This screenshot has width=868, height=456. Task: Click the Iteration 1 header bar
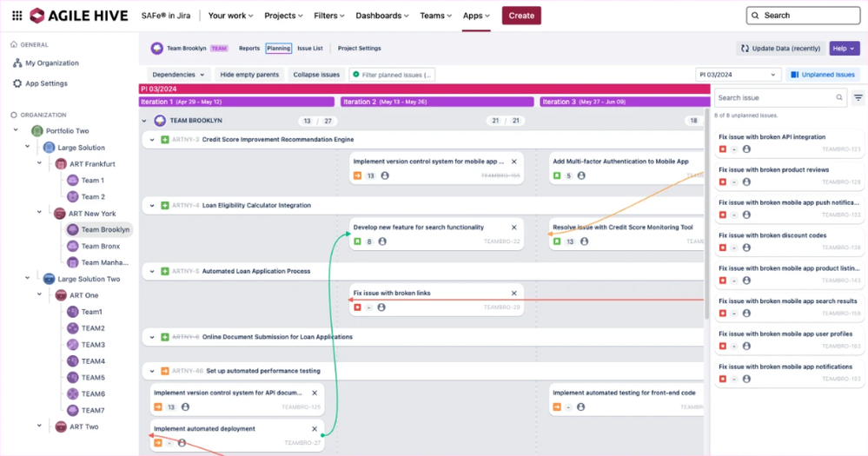(x=236, y=102)
